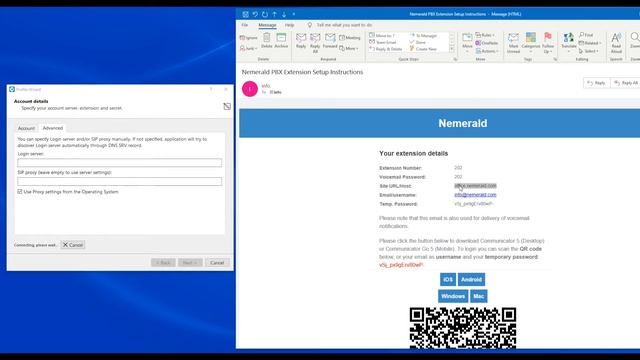Click the Tell me what you want search box

tap(344, 25)
